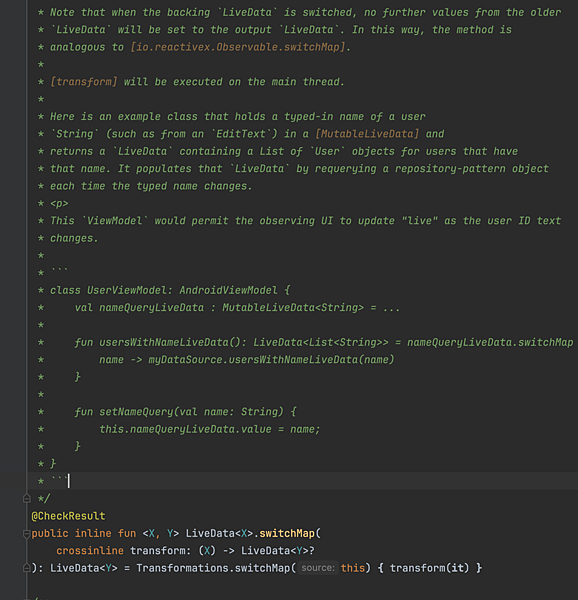
Task: Click 'each time the typed name changes.' line
Action: click(151, 186)
